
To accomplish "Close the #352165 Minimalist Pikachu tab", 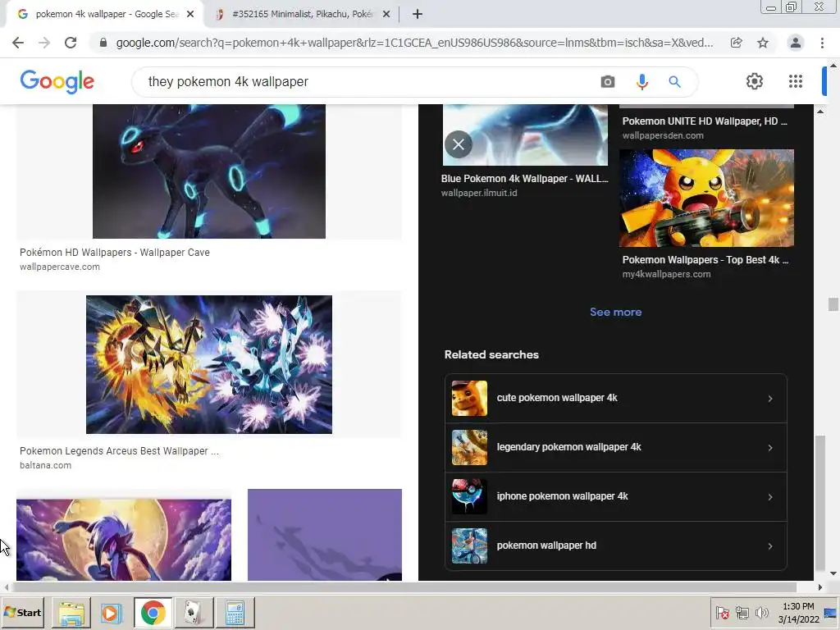I will (x=386, y=15).
